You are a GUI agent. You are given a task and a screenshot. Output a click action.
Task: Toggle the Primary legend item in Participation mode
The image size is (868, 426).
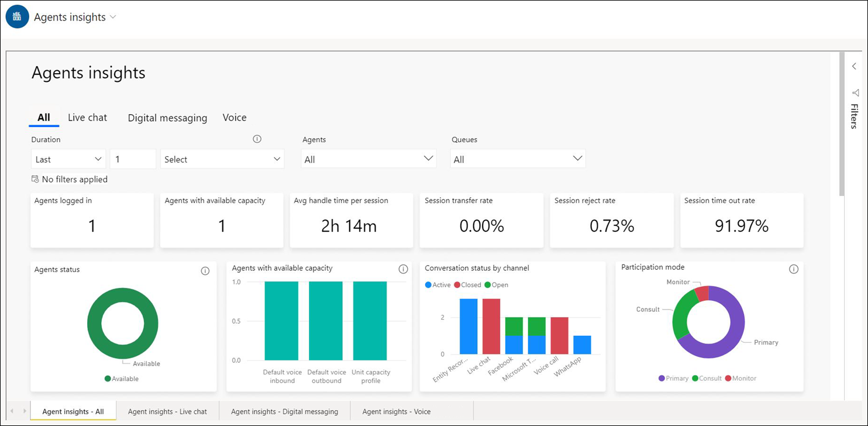click(673, 378)
